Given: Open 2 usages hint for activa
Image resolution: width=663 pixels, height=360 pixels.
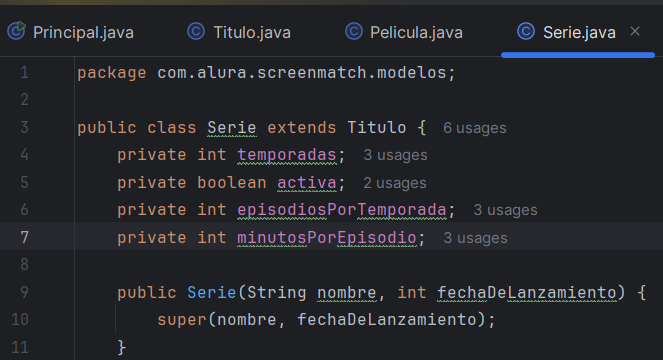Looking at the screenshot, I should (x=395, y=183).
